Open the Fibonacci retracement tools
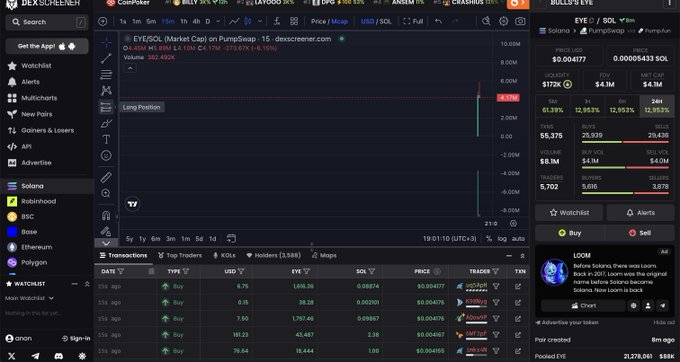 click(106, 75)
